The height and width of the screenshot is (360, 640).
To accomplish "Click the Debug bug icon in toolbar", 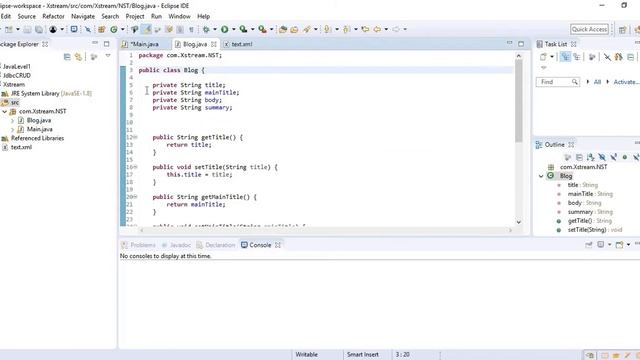I will [206, 29].
